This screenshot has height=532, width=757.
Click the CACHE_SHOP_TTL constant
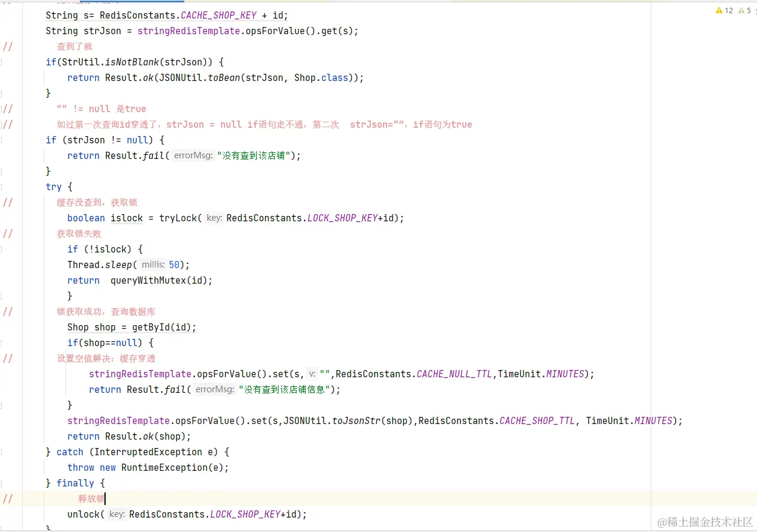[x=537, y=420]
